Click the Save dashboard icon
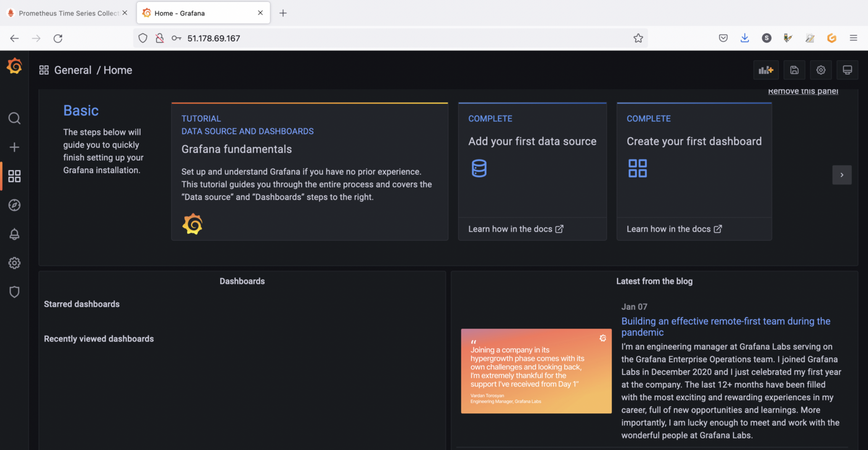This screenshot has width=868, height=450. point(794,70)
